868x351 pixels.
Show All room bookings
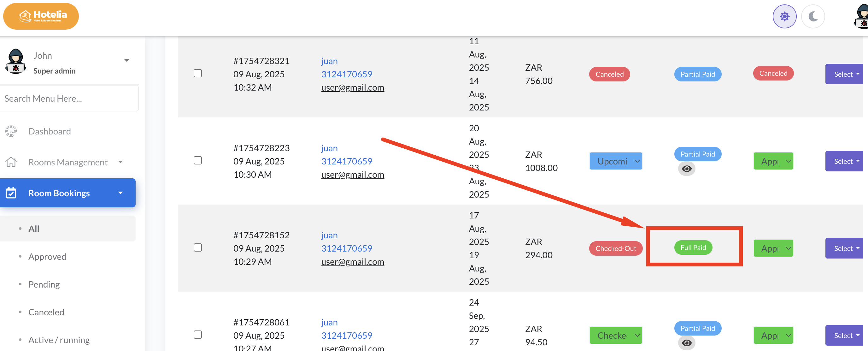pos(68,229)
